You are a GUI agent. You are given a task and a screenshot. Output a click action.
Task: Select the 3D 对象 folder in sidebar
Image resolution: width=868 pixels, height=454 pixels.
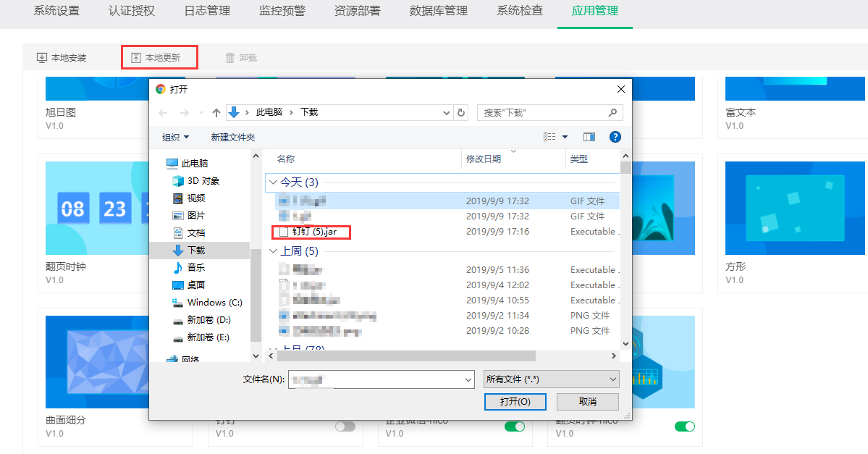point(203,181)
